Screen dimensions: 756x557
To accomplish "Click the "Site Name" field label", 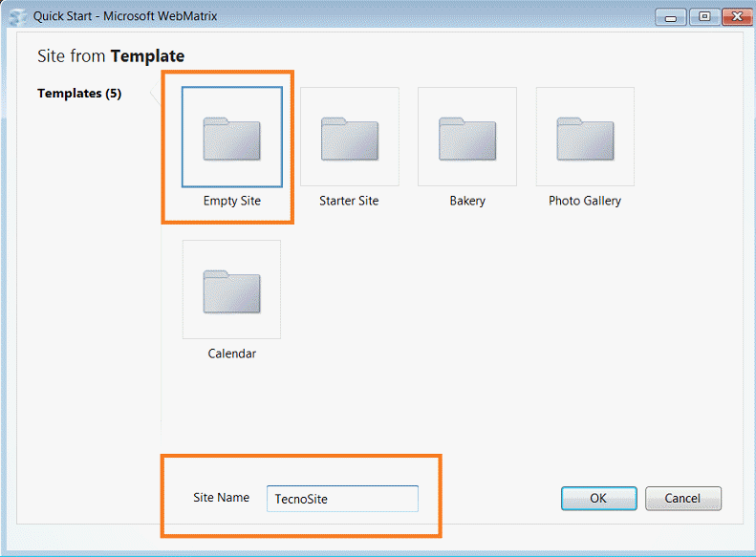I will coord(221,498).
